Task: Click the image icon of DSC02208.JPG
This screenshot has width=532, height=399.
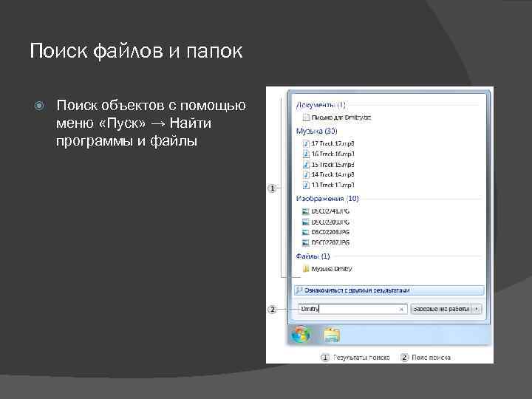Action: pyautogui.click(x=305, y=232)
